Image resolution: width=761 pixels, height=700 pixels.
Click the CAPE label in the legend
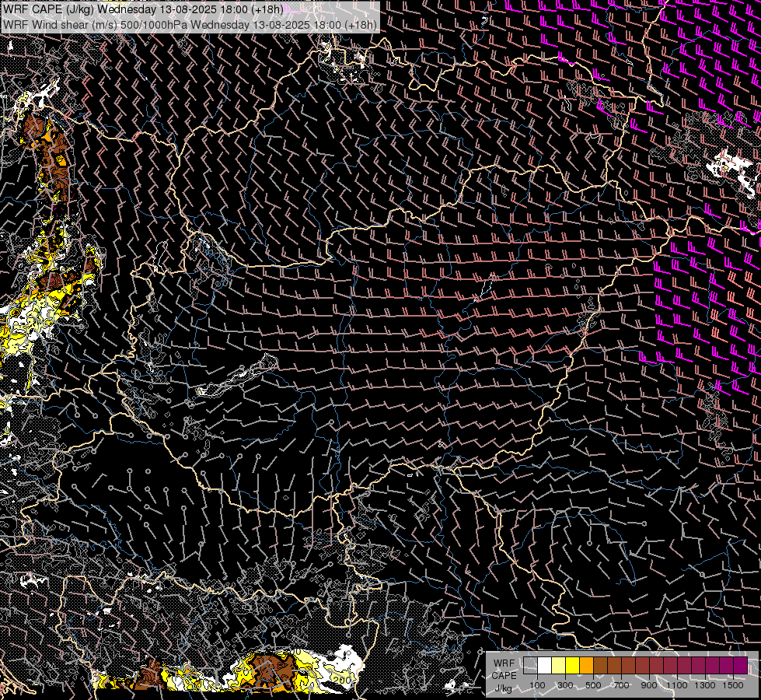tap(504, 676)
